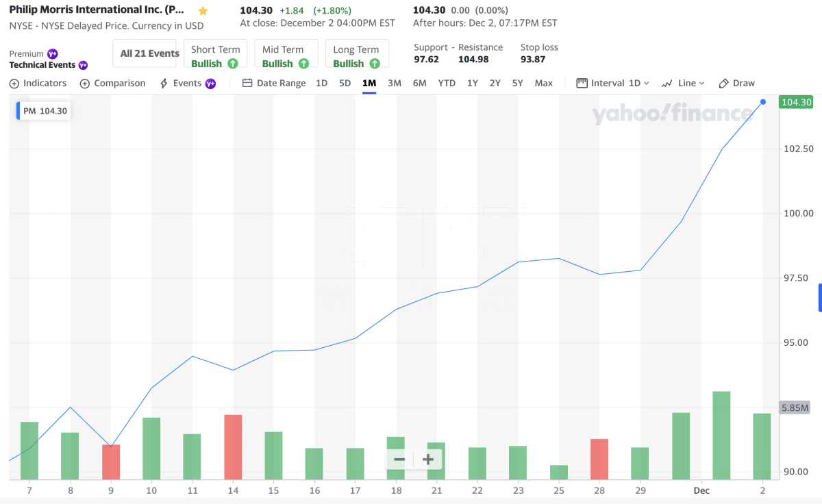Click the gold favorite star icon

(203, 11)
